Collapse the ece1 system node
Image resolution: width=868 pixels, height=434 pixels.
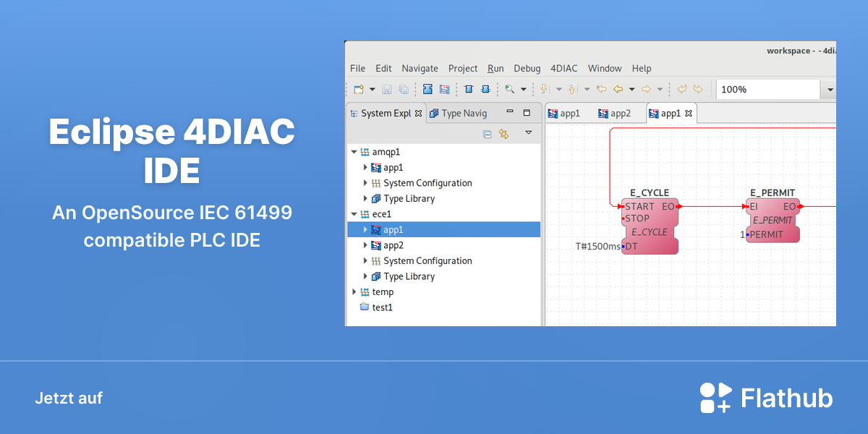[354, 214]
